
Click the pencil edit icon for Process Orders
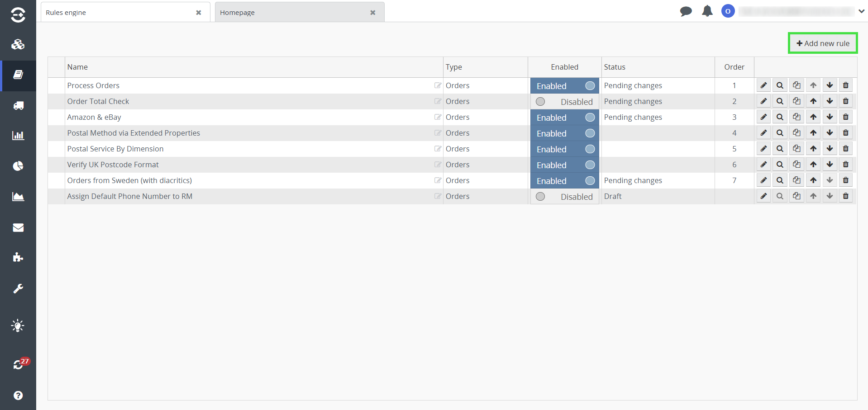[x=763, y=85]
